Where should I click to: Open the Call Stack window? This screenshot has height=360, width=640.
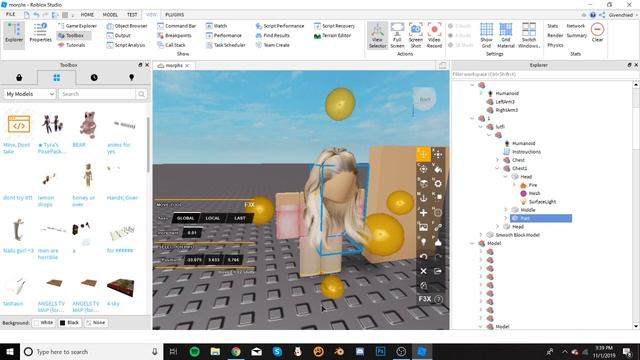click(171, 45)
